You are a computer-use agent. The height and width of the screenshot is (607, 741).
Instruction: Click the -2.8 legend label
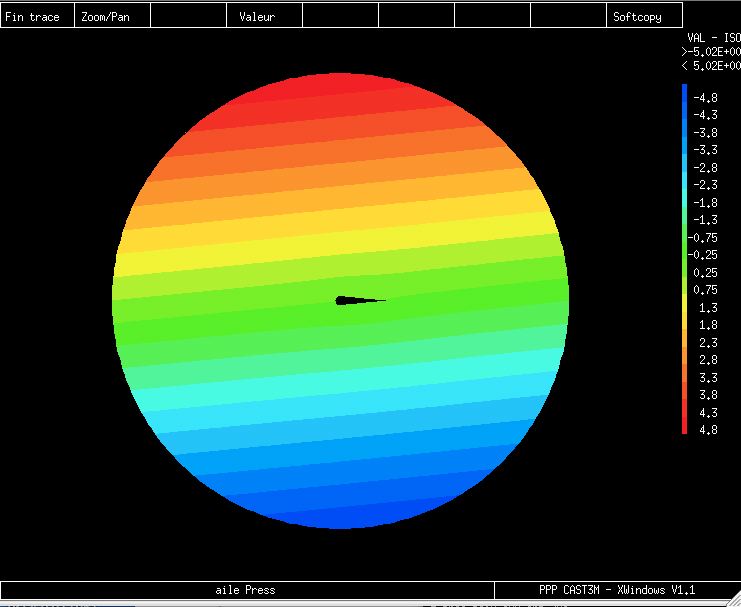coord(705,168)
